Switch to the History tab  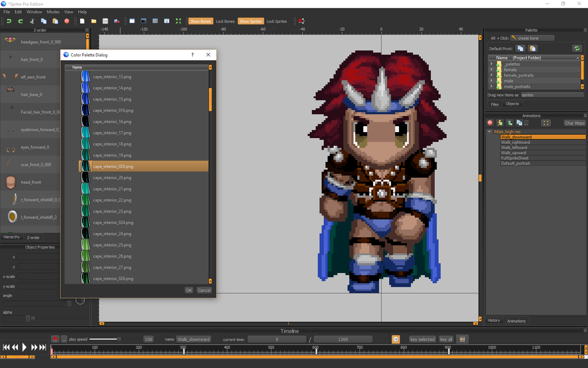point(494,320)
